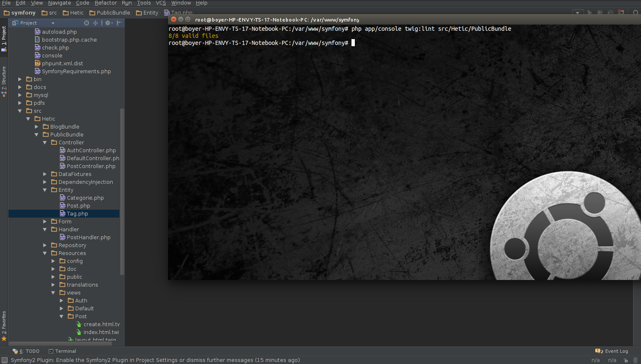Select Tag.php in project tree
Image resolution: width=641 pixels, height=364 pixels.
[74, 213]
